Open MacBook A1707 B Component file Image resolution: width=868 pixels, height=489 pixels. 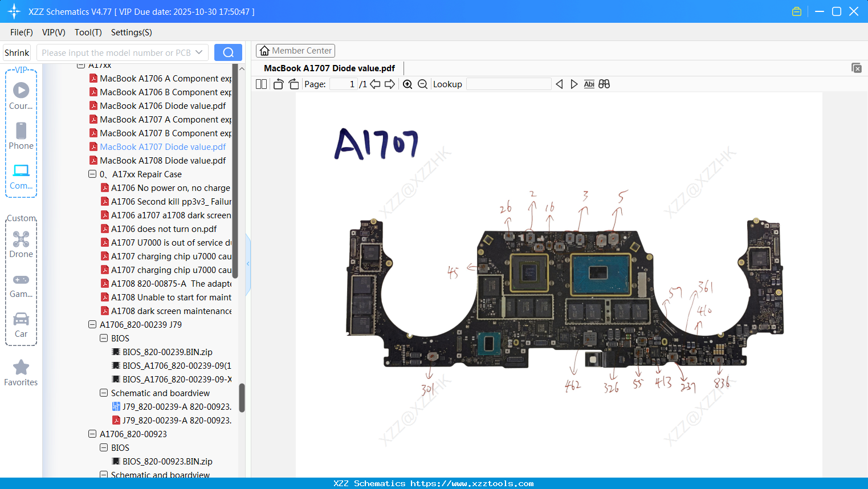click(x=165, y=133)
